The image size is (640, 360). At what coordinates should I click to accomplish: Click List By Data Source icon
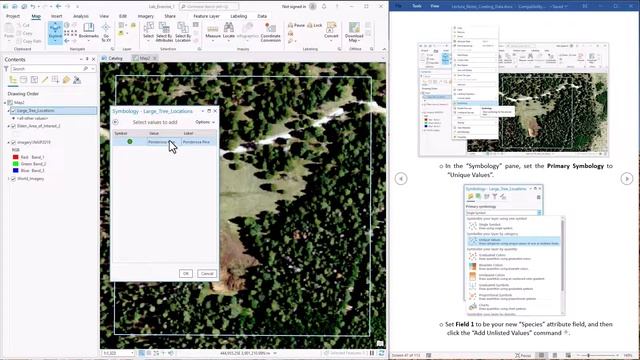(x=24, y=80)
